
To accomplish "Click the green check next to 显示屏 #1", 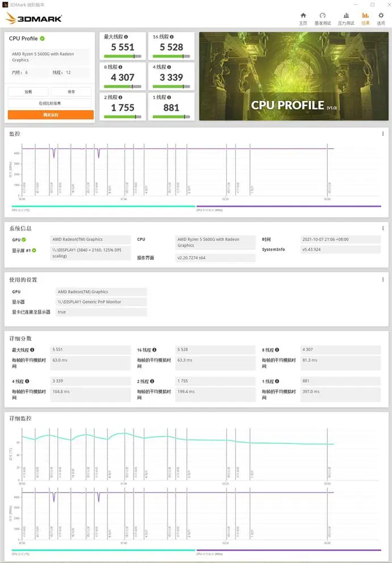I will click(34, 251).
